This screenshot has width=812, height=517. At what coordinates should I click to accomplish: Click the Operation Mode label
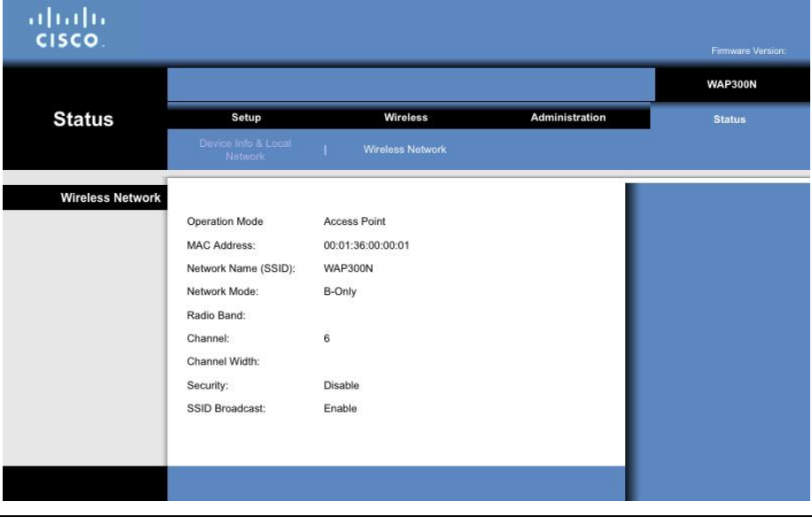[225, 221]
